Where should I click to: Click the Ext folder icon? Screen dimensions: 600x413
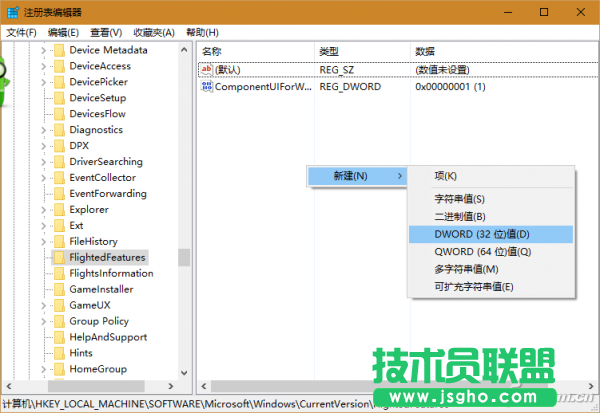tap(59, 226)
